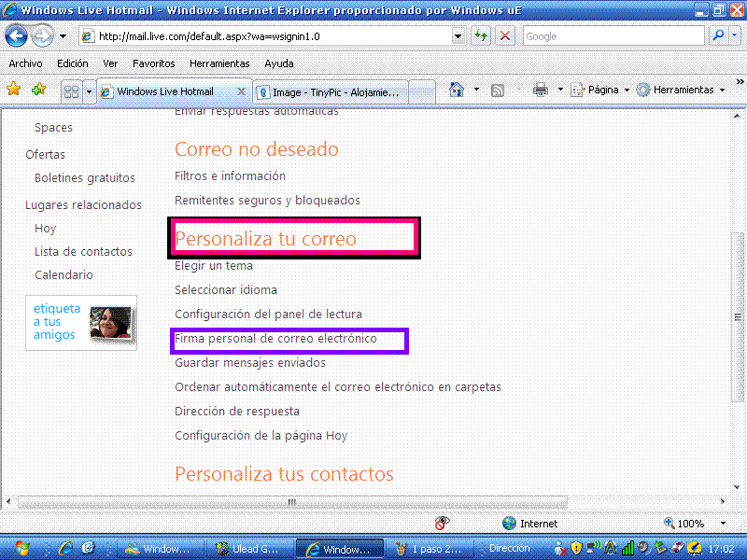Image resolution: width=747 pixels, height=560 pixels.
Task: Click the magnifier search button
Action: pos(718,36)
